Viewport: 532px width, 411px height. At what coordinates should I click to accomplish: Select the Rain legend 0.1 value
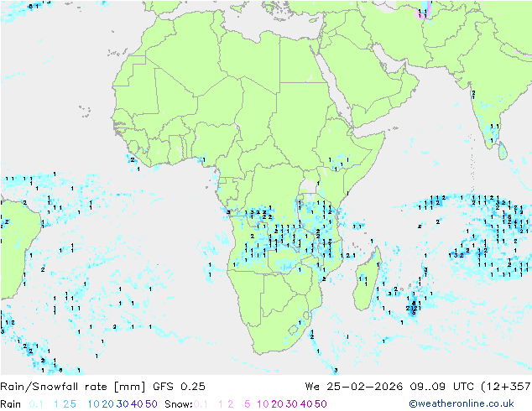tap(36, 404)
